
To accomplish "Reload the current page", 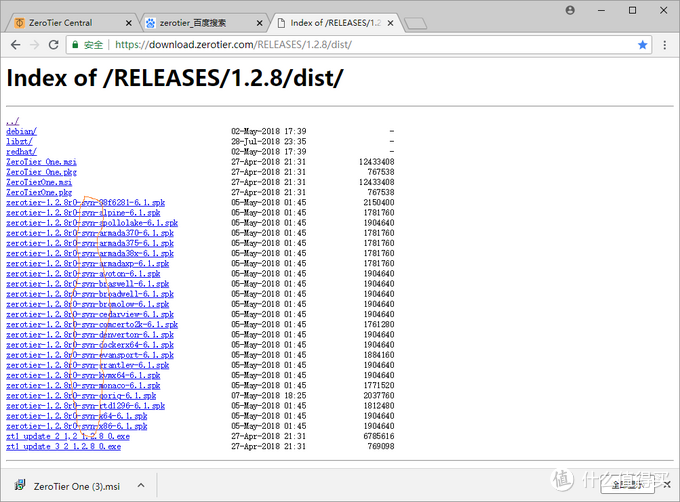I will 57,45.
